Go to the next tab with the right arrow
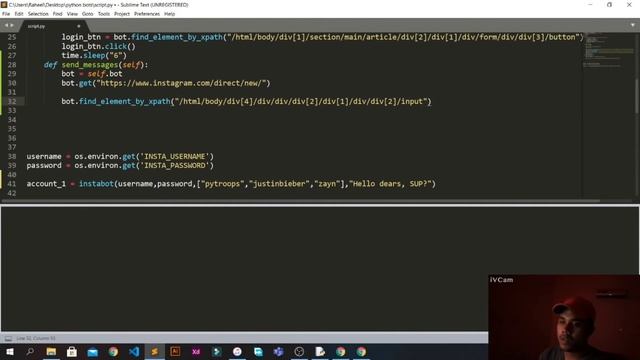Screen dimensions: 640x360 [x=12, y=25]
